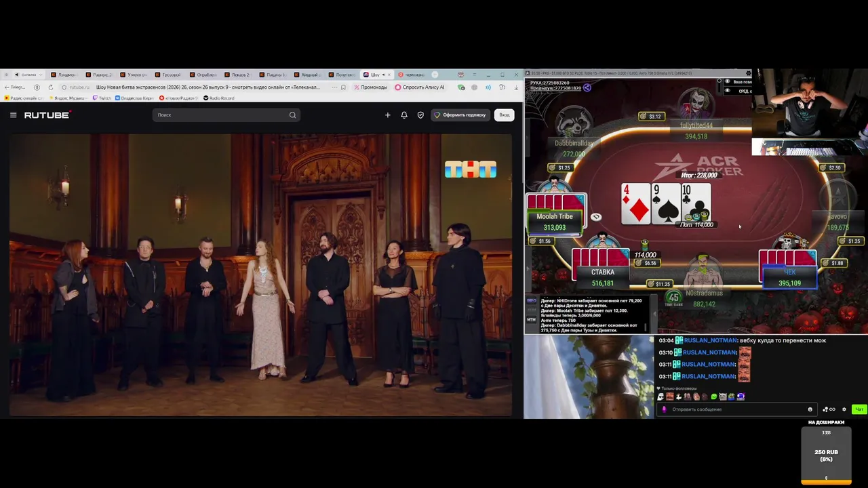
Task: Click the browser reload icon
Action: [50, 87]
